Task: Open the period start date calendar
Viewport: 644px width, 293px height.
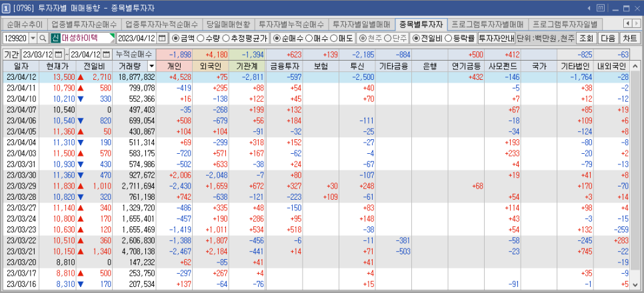Action: click(x=58, y=54)
